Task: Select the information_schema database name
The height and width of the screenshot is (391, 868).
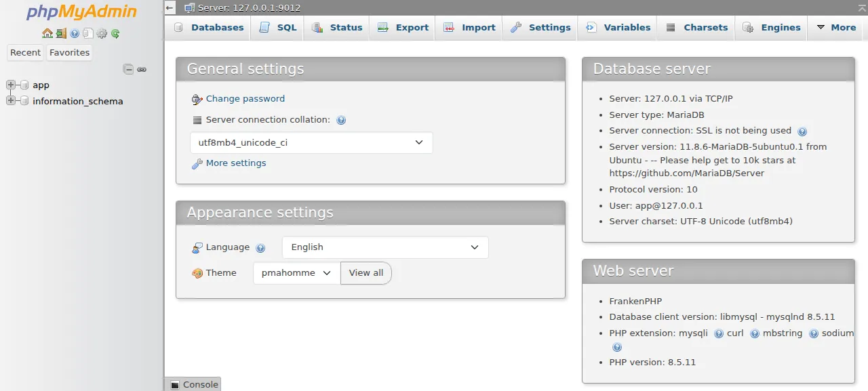Action: pyautogui.click(x=78, y=101)
